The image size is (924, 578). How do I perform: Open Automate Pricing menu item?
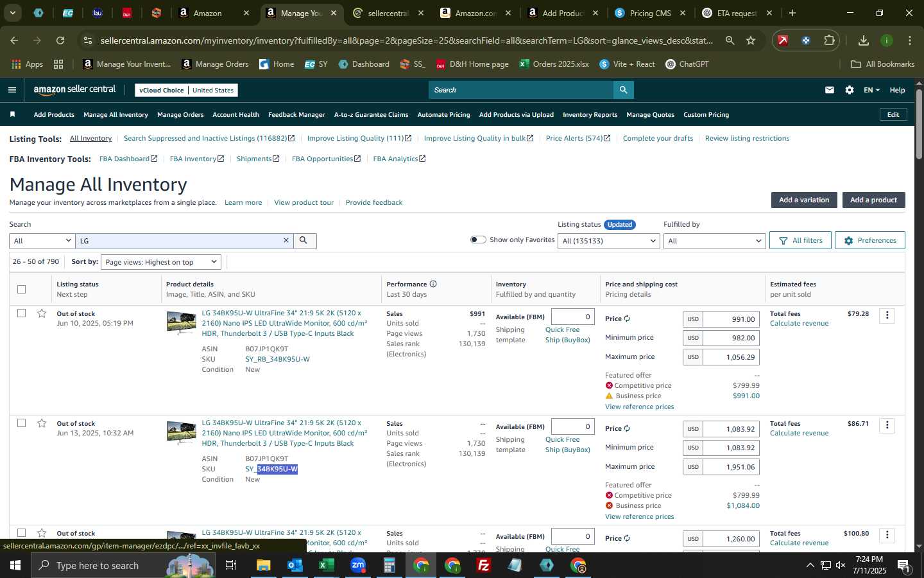pos(443,115)
